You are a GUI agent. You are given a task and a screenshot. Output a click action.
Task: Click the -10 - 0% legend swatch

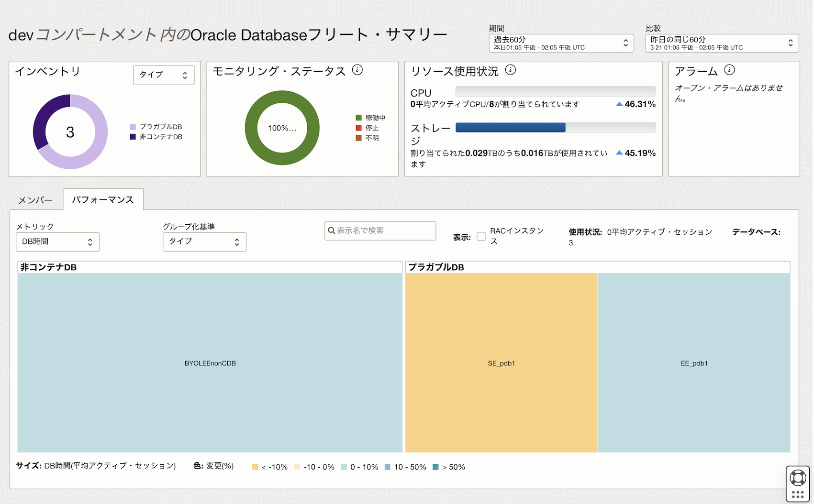point(297,467)
